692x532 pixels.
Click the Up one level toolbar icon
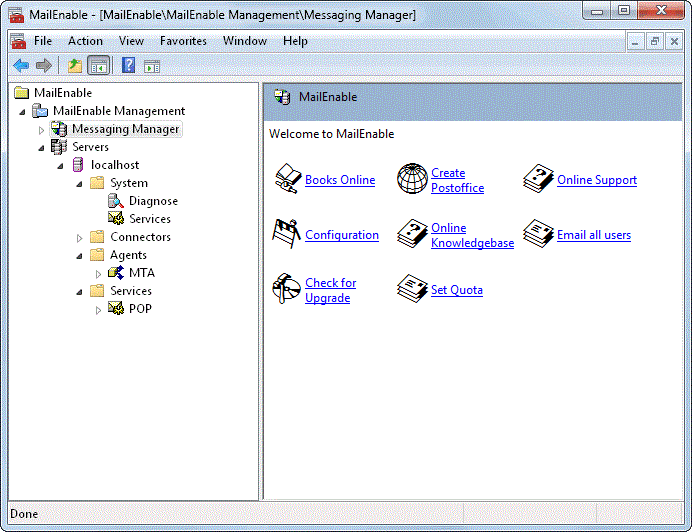pos(75,66)
